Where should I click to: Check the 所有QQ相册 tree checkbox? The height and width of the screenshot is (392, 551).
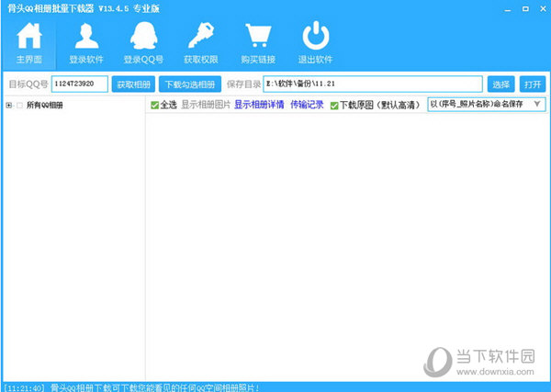click(19, 106)
